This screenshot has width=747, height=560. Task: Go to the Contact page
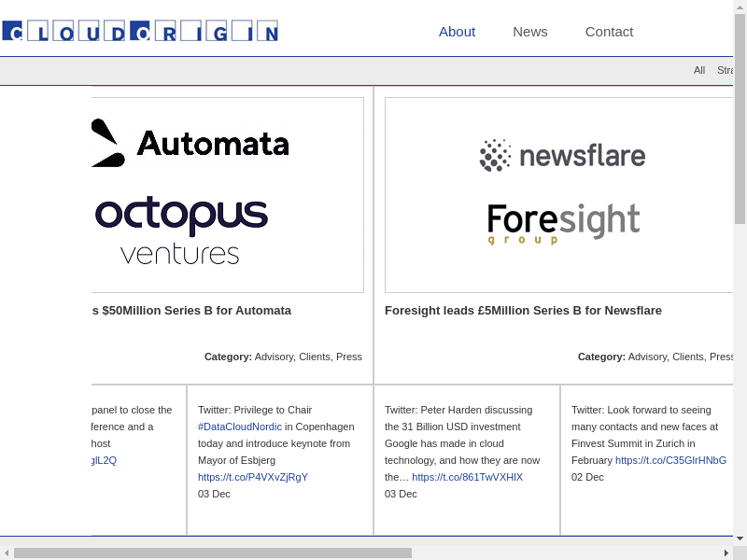609,32
